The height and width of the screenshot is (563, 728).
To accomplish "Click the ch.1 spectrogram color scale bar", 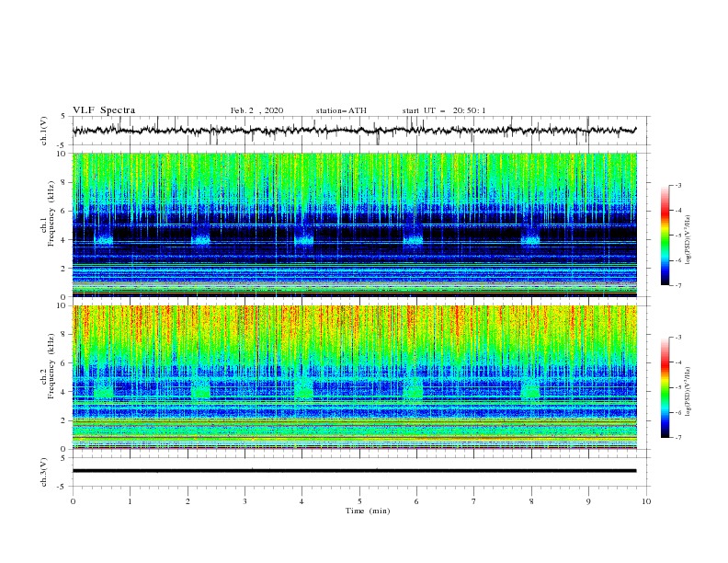I will click(665, 236).
